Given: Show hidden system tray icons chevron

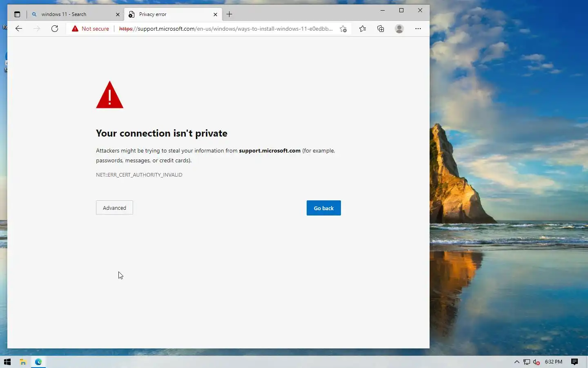Looking at the screenshot, I should [517, 362].
